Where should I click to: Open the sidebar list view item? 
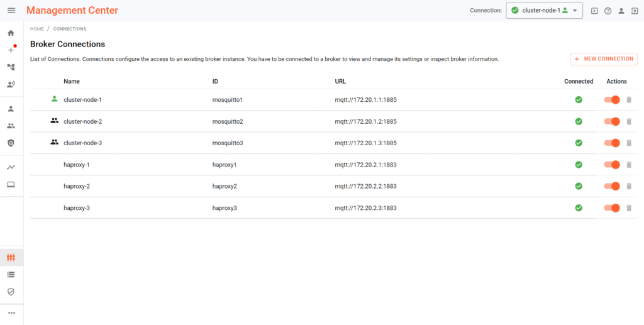click(11, 275)
